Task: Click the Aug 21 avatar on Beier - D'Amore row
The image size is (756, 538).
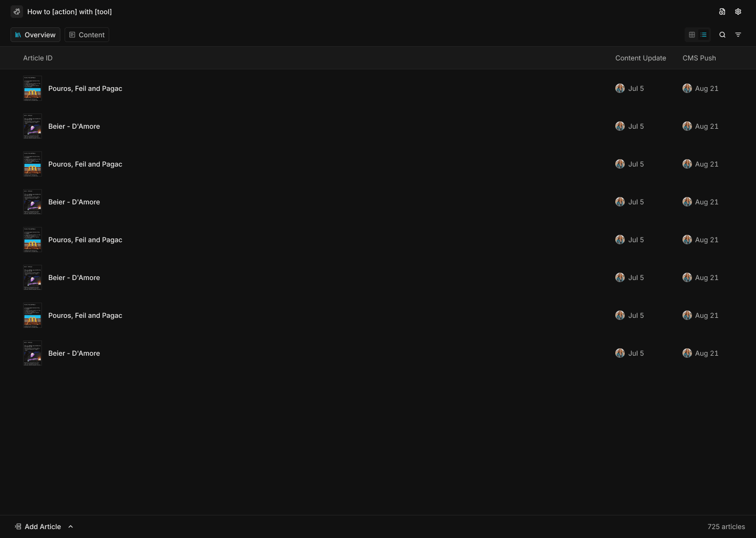Action: [x=687, y=126]
